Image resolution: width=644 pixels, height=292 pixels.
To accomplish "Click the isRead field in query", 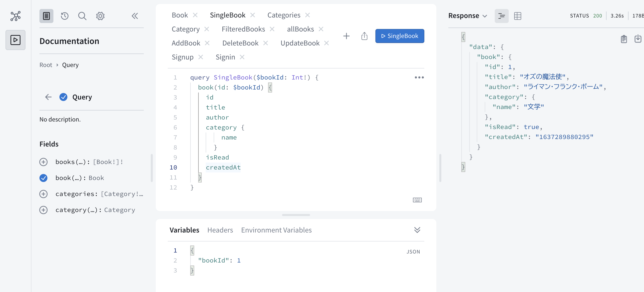I will pos(217,157).
